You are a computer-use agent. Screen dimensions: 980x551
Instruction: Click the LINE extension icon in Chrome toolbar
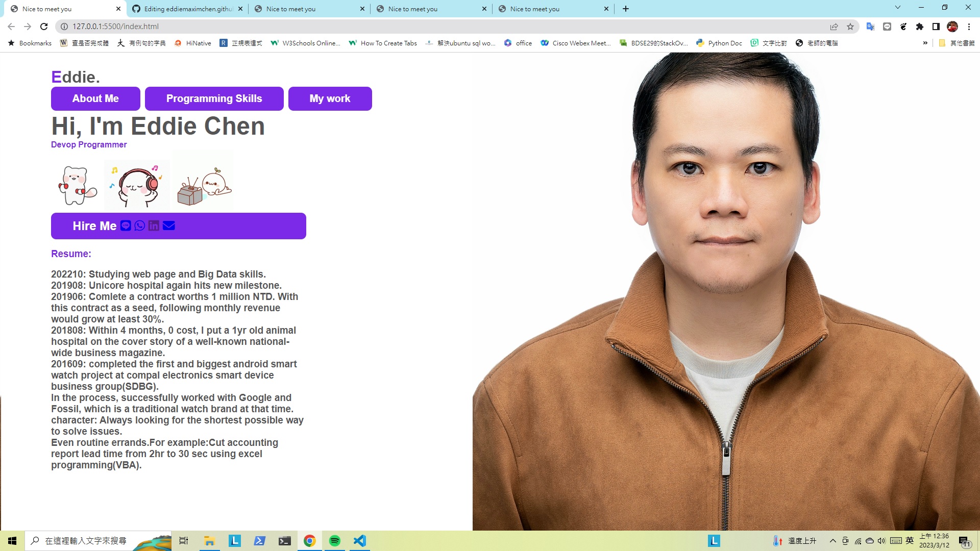click(x=888, y=27)
